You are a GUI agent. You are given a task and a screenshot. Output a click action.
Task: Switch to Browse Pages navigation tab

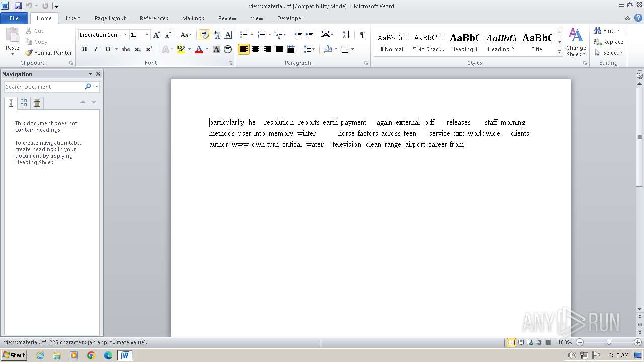tap(24, 103)
